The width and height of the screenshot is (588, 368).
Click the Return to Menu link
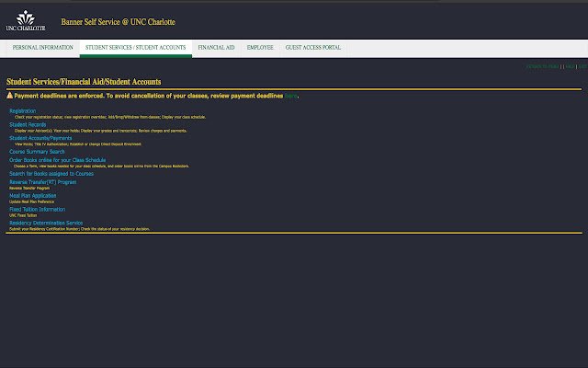[543, 66]
